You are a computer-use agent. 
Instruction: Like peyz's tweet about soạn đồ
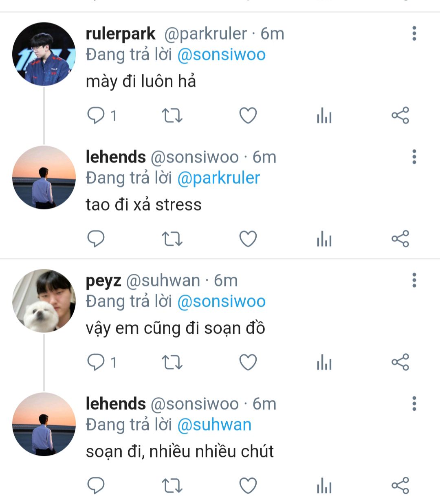pyautogui.click(x=248, y=362)
